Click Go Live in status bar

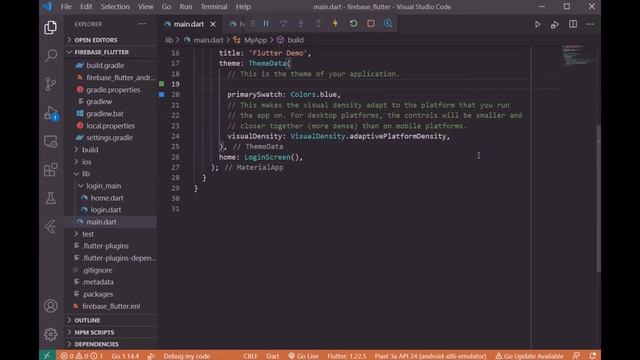[x=303, y=356]
